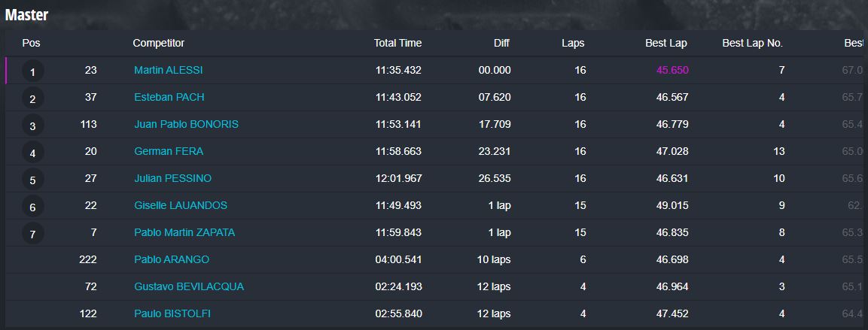Viewport: 868px width, 330px height.
Task: Open Paulo BISTOLFI competitor link
Action: [x=172, y=314]
